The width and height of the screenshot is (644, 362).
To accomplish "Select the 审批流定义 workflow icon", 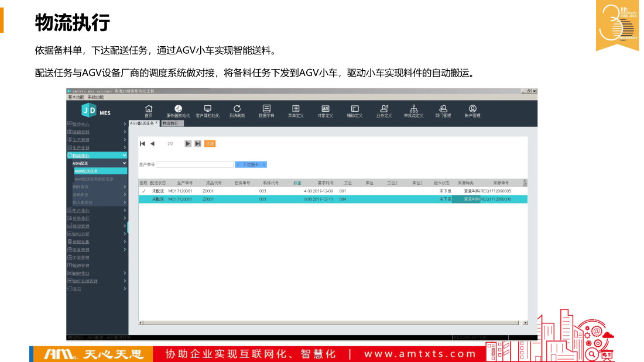I will point(413,111).
